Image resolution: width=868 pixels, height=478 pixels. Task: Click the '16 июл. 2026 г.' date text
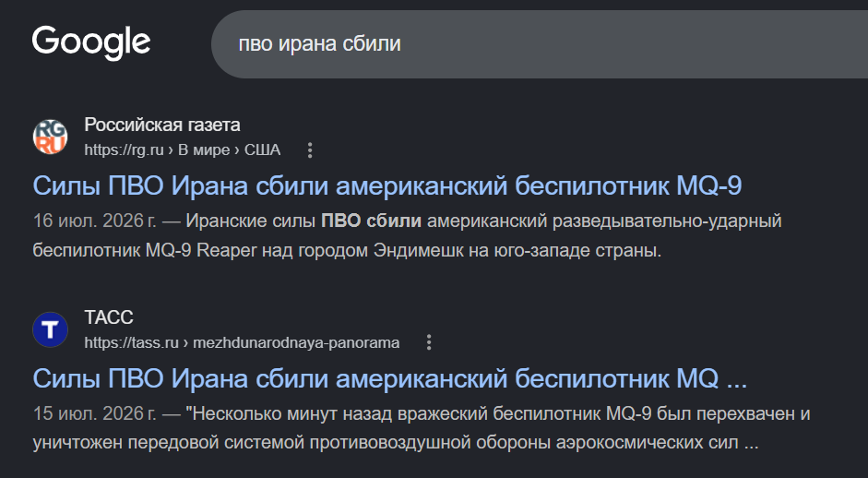click(x=95, y=221)
